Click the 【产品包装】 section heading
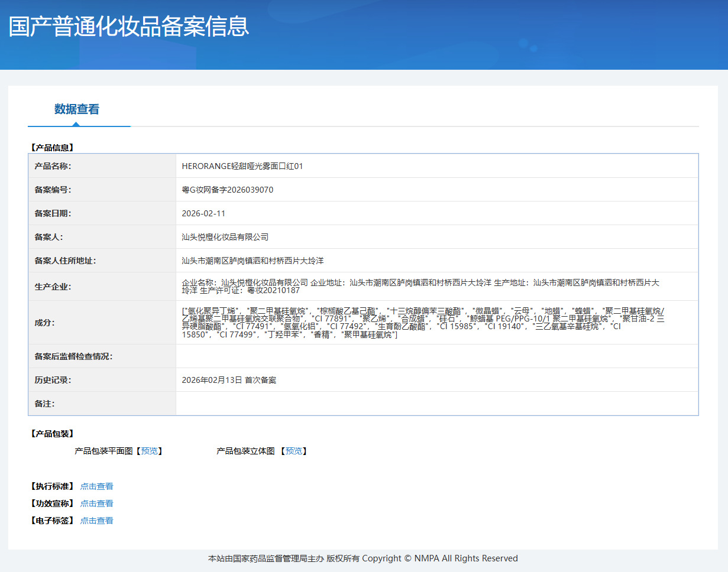 [x=51, y=434]
